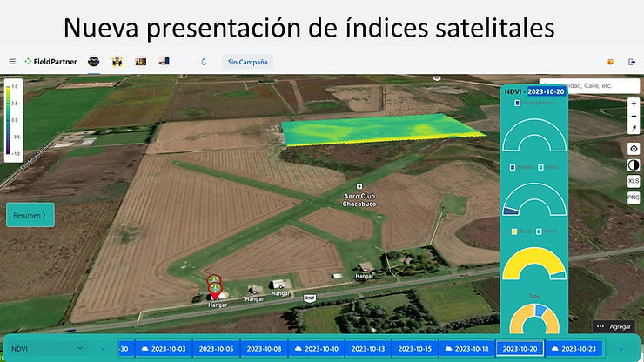The width and height of the screenshot is (644, 362).
Task: Go to previous dates arrow
Action: click(x=103, y=349)
